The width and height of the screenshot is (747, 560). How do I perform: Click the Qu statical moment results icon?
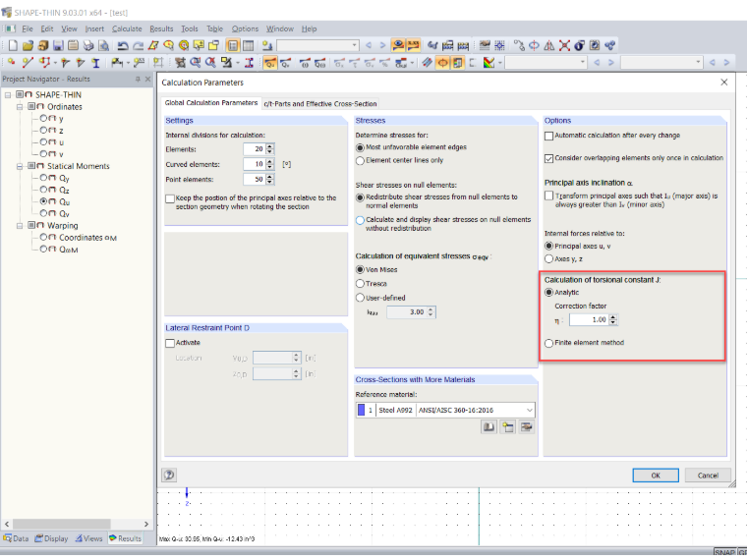(270, 62)
